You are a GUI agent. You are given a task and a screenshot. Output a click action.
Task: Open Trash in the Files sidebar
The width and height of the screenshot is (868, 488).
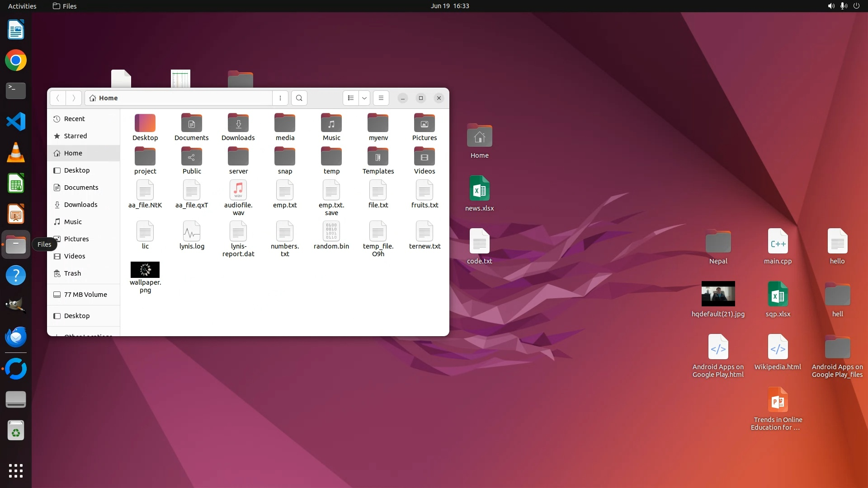[x=72, y=273]
